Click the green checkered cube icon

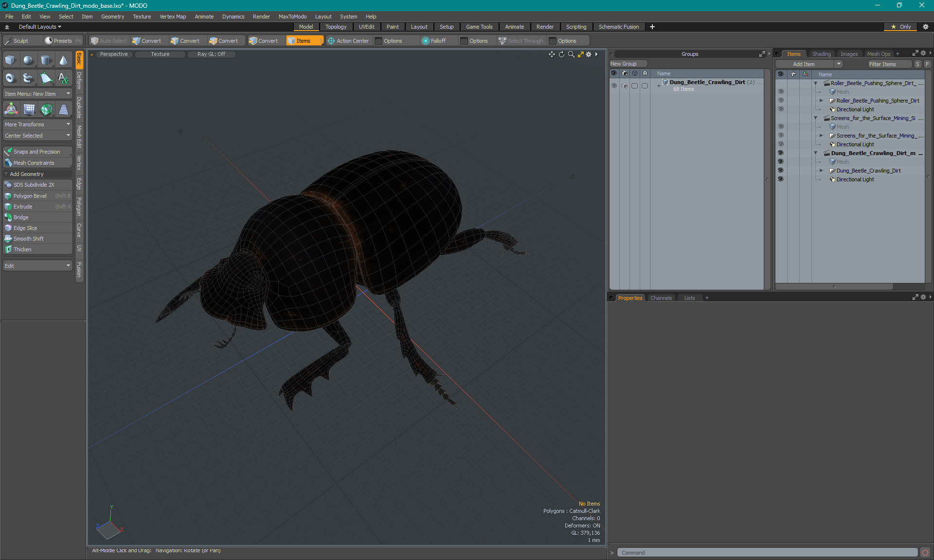click(x=46, y=110)
